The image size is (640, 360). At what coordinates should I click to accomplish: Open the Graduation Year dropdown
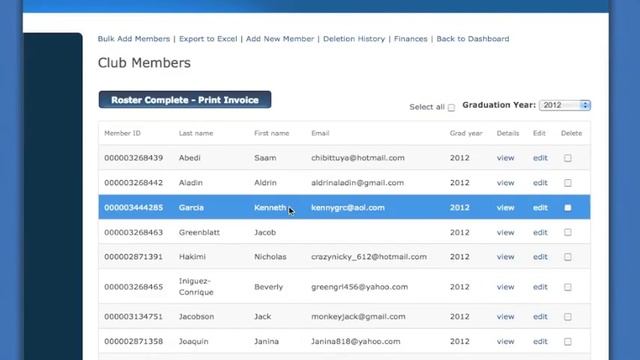click(565, 105)
